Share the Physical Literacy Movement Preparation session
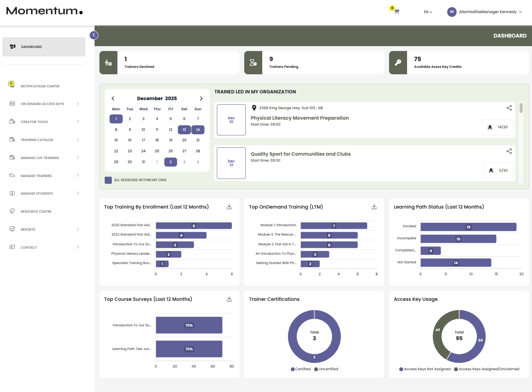 (509, 108)
